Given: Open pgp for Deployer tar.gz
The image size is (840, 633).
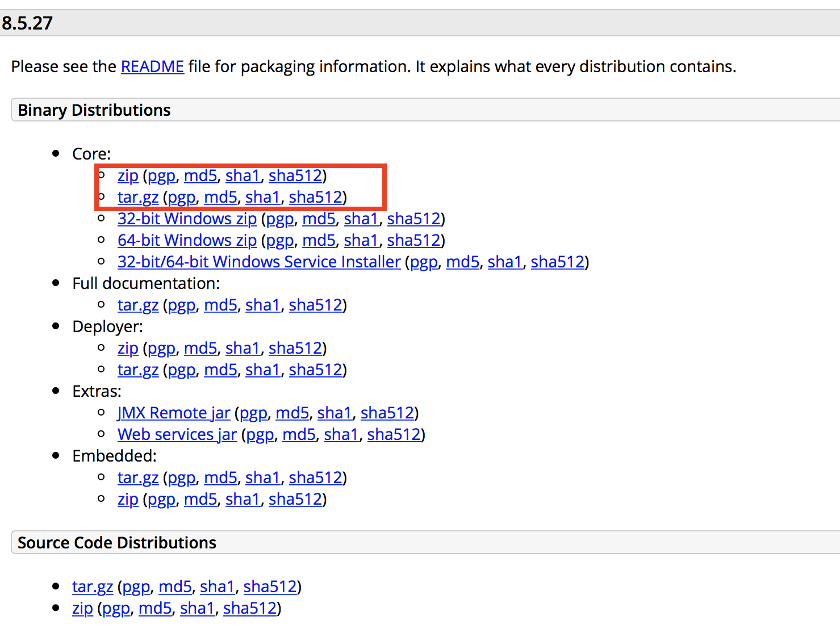Looking at the screenshot, I should point(182,370).
